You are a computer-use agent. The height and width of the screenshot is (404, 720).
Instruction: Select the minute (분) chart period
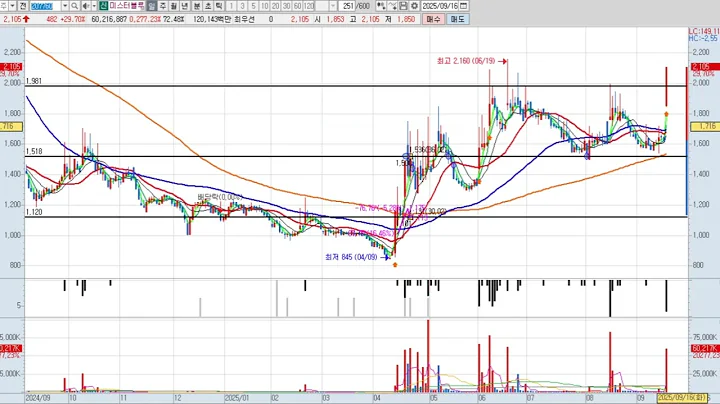click(x=197, y=6)
